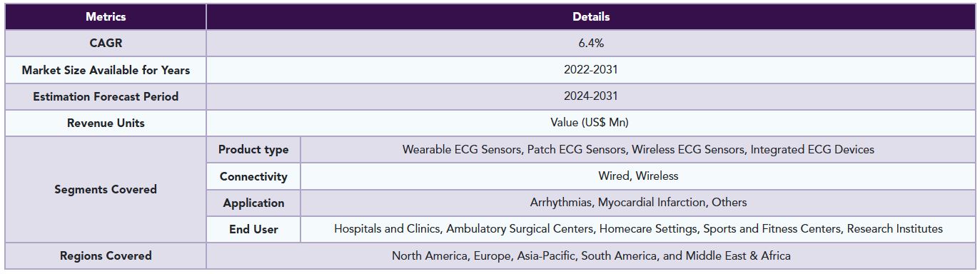Click the 2022-2031 value cell
The image size is (980, 274).
click(x=591, y=70)
